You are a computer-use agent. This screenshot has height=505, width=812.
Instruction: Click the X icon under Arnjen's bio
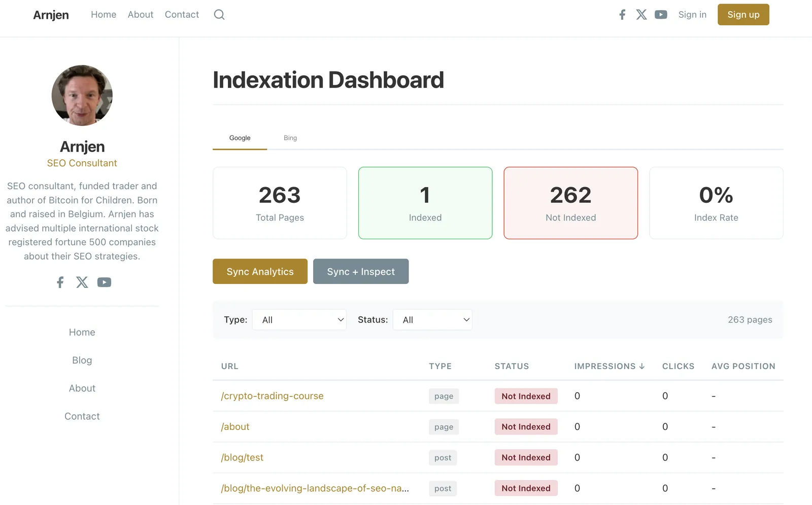tap(82, 282)
